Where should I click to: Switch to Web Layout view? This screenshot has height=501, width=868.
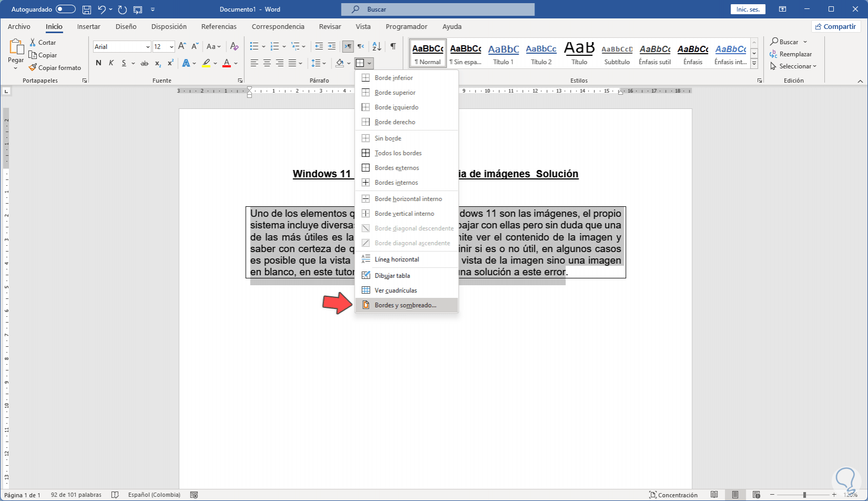(x=756, y=495)
